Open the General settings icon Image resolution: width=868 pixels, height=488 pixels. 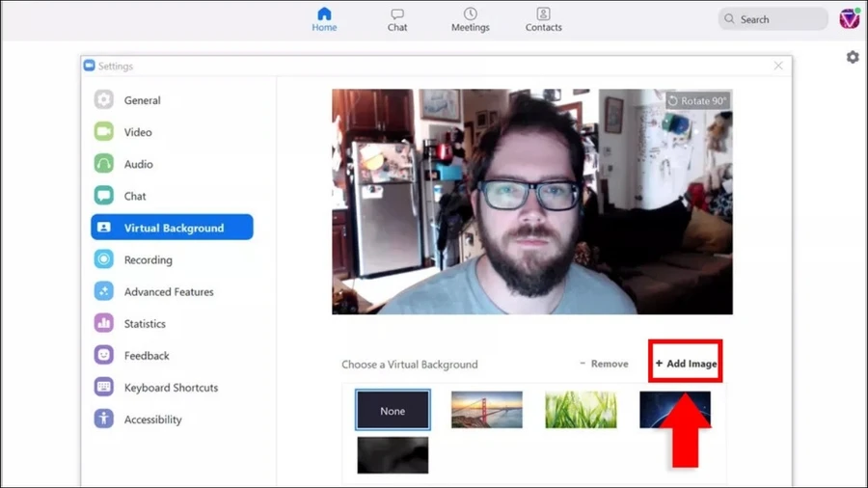pos(103,99)
